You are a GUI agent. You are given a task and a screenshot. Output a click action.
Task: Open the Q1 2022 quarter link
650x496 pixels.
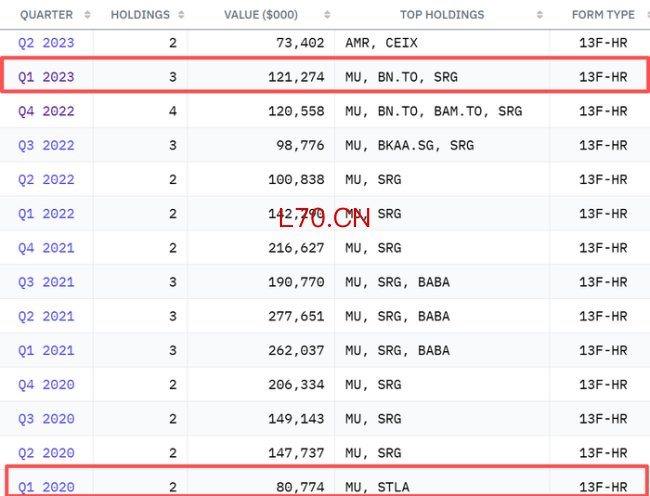(x=46, y=214)
